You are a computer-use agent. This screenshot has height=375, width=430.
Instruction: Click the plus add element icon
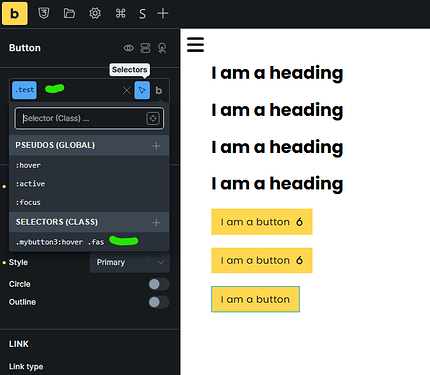(163, 13)
